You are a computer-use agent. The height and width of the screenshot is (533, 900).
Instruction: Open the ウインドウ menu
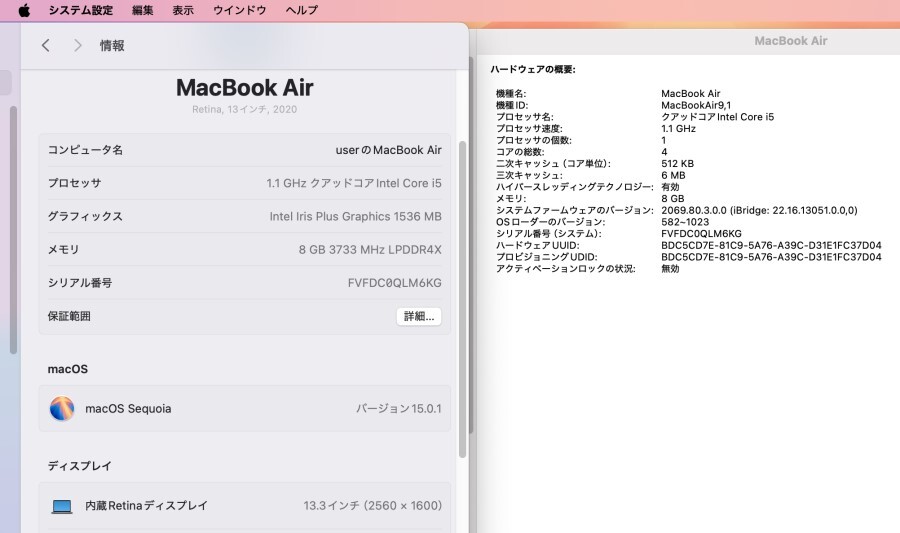[239, 10]
